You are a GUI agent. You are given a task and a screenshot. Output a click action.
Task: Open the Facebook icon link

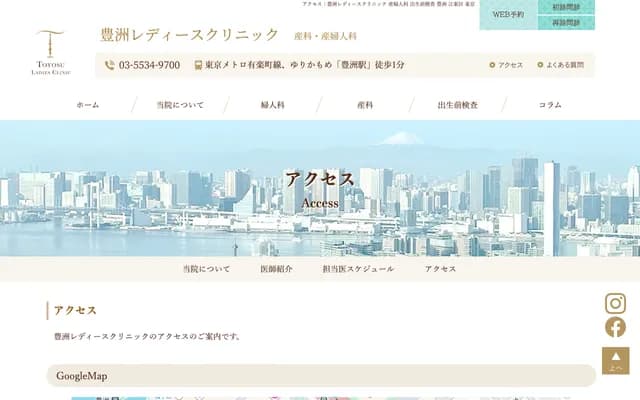615,327
